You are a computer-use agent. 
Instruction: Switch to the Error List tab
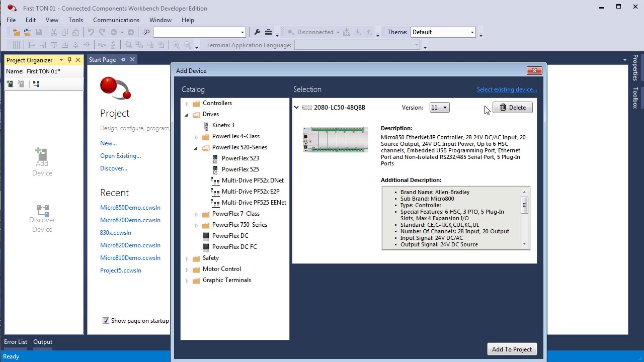pos(16,342)
